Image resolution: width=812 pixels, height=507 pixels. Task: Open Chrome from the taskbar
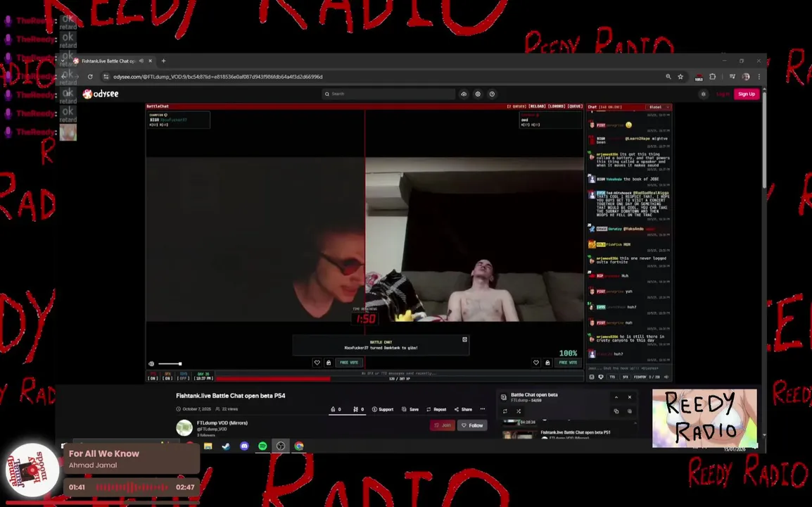299,446
